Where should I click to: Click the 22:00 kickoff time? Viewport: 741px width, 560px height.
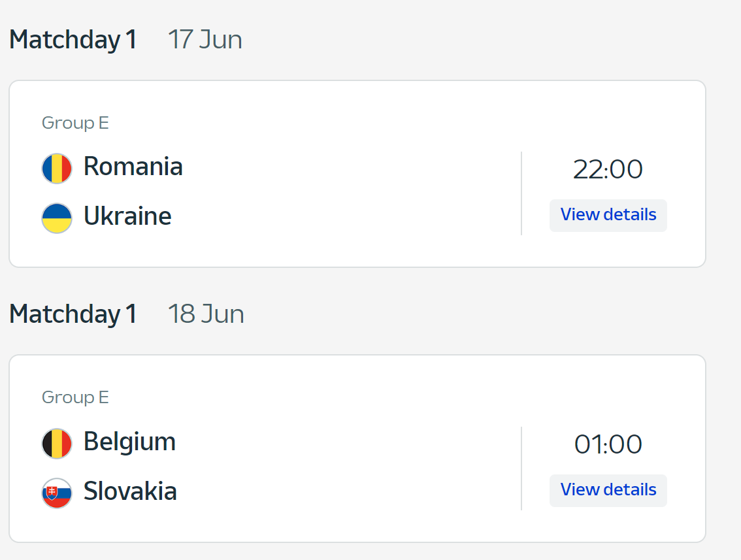click(608, 169)
